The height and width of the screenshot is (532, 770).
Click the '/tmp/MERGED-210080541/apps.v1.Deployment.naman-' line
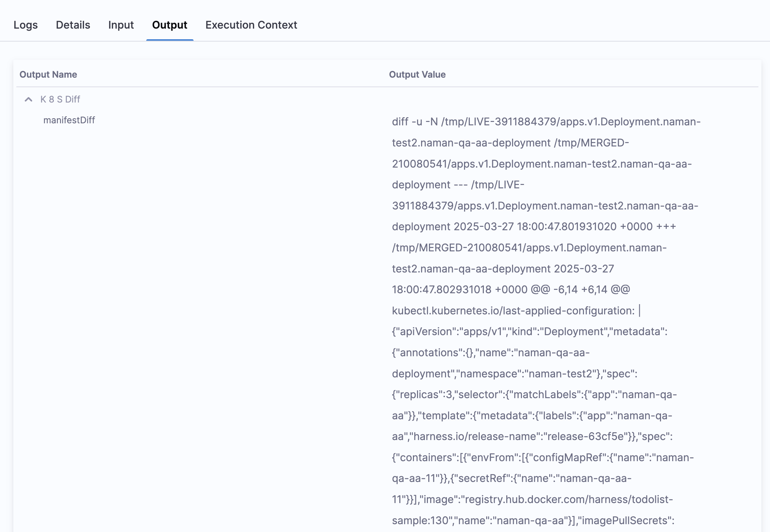(529, 248)
